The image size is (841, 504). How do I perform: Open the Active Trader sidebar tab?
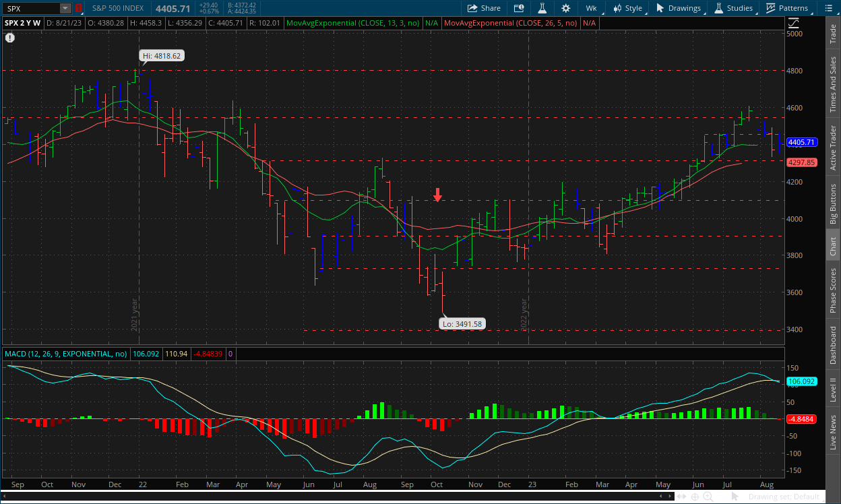click(x=833, y=147)
